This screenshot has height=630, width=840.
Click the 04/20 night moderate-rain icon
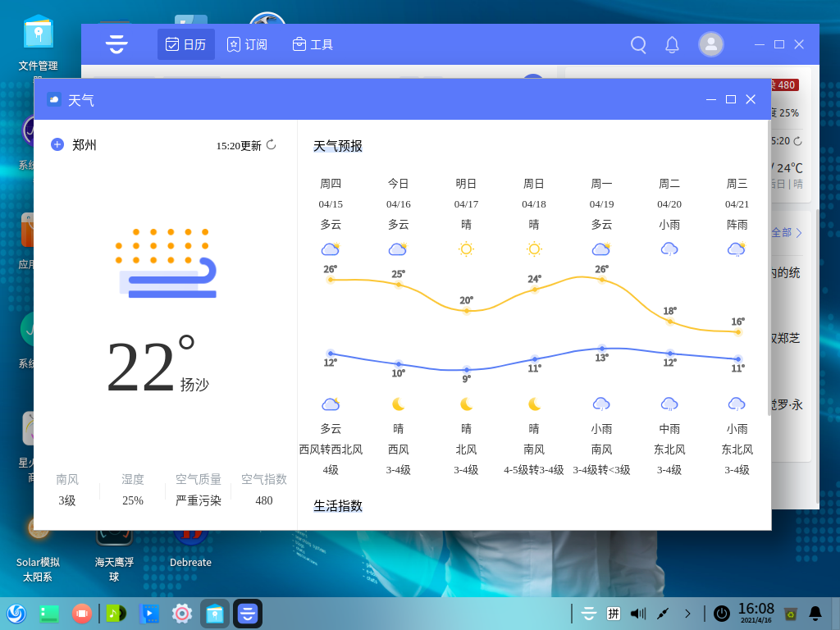[669, 404]
